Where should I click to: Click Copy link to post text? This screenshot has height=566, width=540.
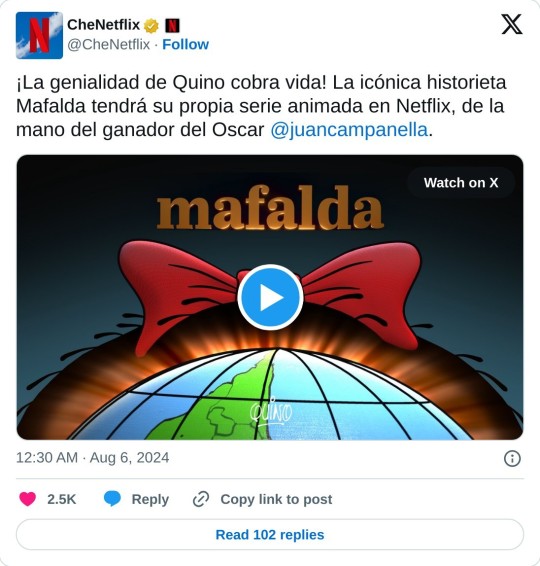point(276,499)
